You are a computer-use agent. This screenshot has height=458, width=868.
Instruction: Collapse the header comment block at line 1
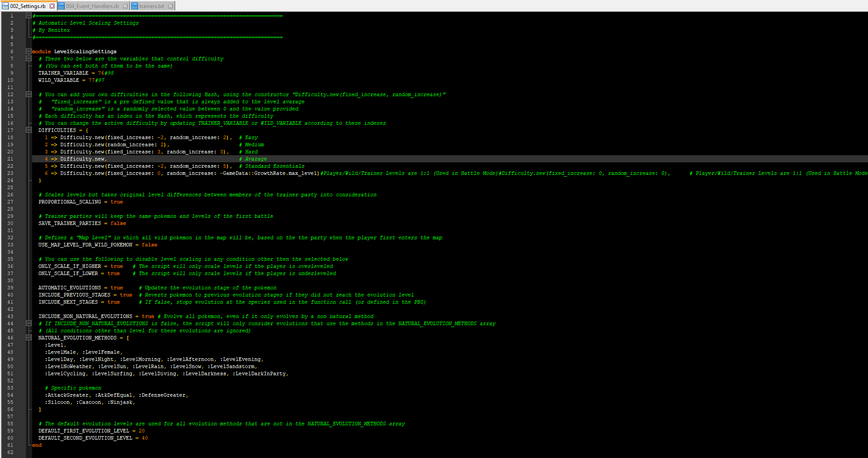click(x=29, y=16)
